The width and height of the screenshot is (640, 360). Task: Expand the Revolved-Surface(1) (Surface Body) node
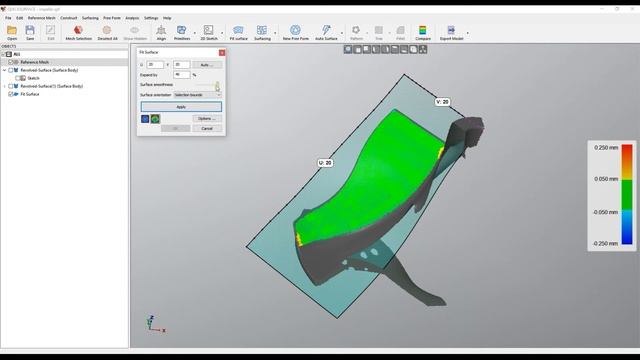4,86
